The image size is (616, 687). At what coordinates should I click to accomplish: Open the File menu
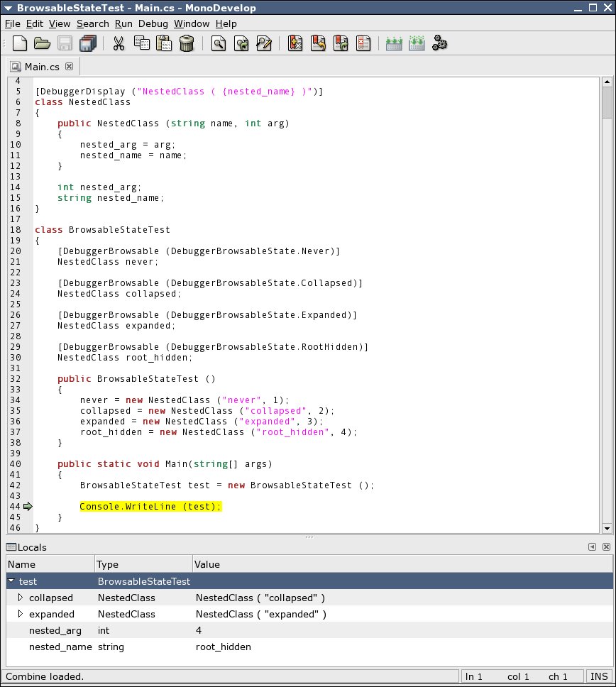(x=12, y=23)
